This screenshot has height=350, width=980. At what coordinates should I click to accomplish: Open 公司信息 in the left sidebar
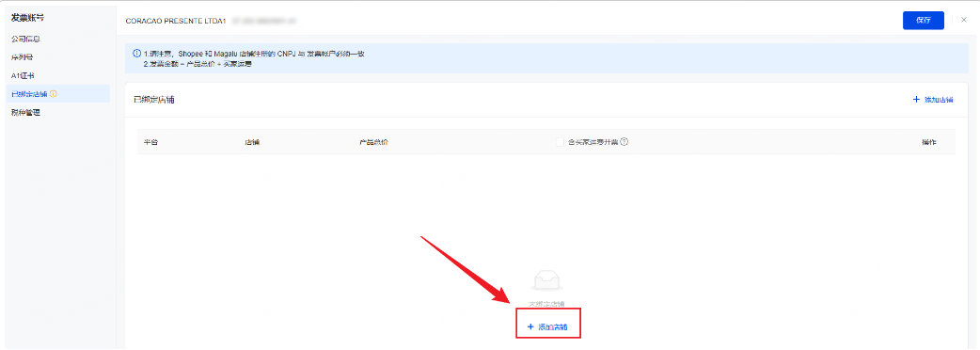[25, 39]
